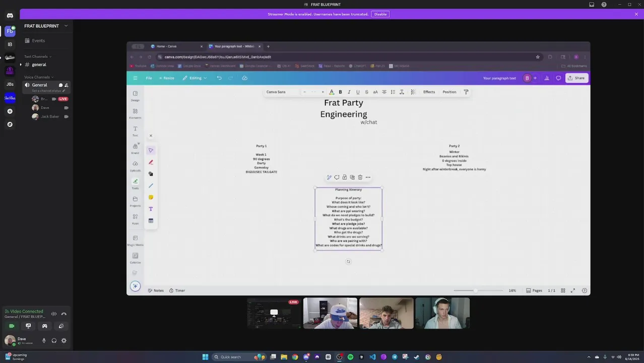Open Canva Text panel in sidebar
This screenshot has height=363, width=644.
pyautogui.click(x=135, y=131)
